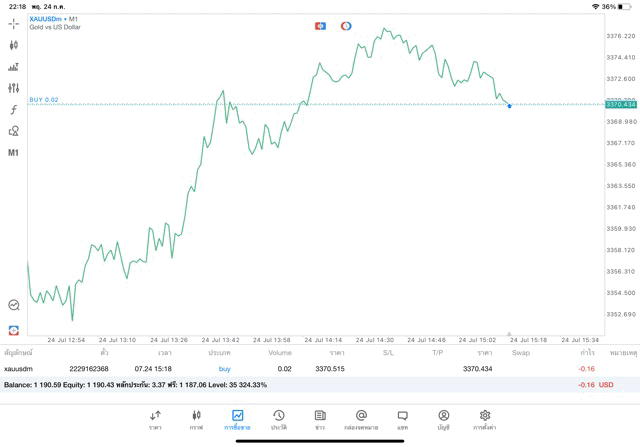Click the function (f) indicator icon

click(x=14, y=110)
